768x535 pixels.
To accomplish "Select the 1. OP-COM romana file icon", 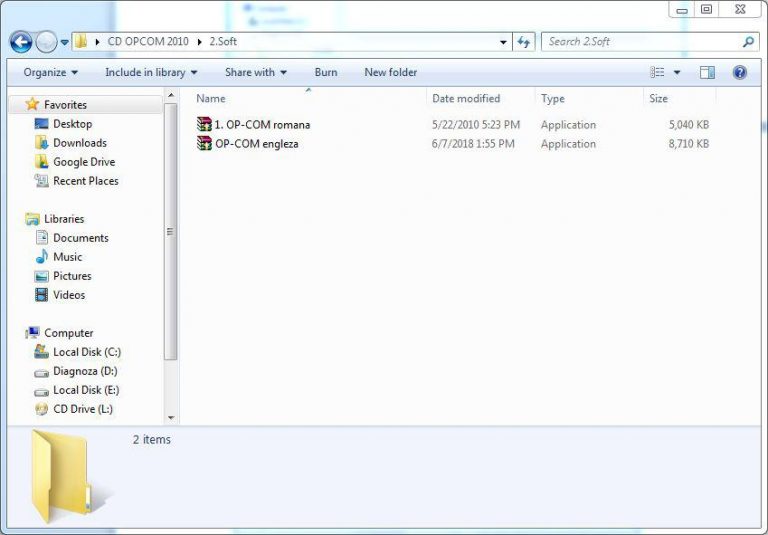I will click(x=204, y=124).
